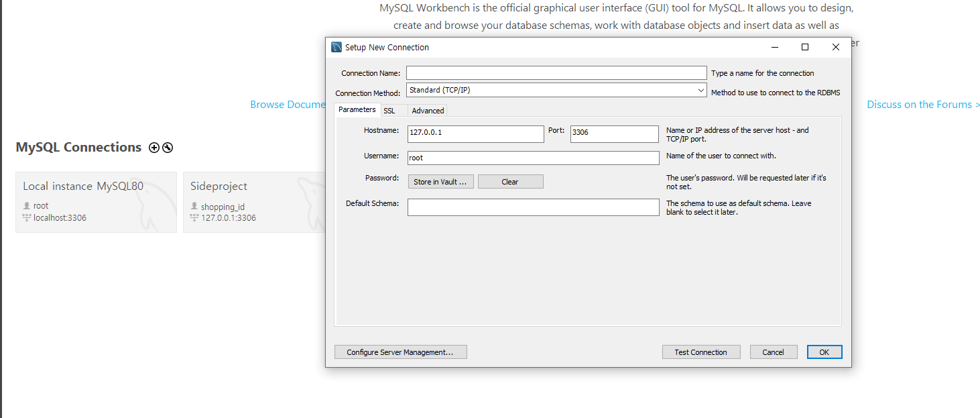
Task: Click the Port input field
Action: (615, 134)
